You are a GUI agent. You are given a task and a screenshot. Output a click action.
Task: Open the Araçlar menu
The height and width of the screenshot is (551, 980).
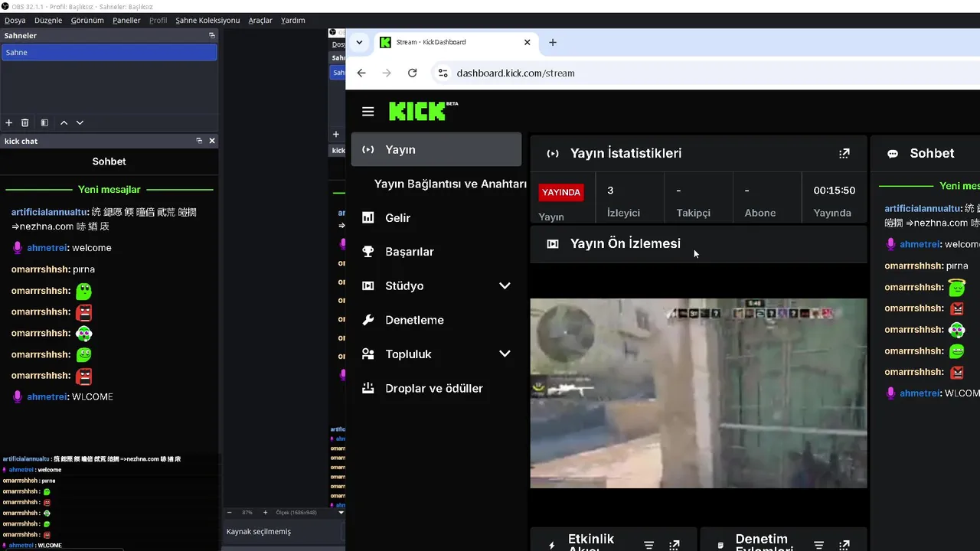coord(260,21)
